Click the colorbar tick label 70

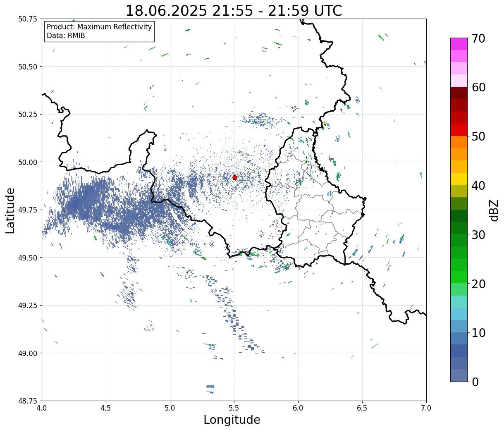[478, 38]
